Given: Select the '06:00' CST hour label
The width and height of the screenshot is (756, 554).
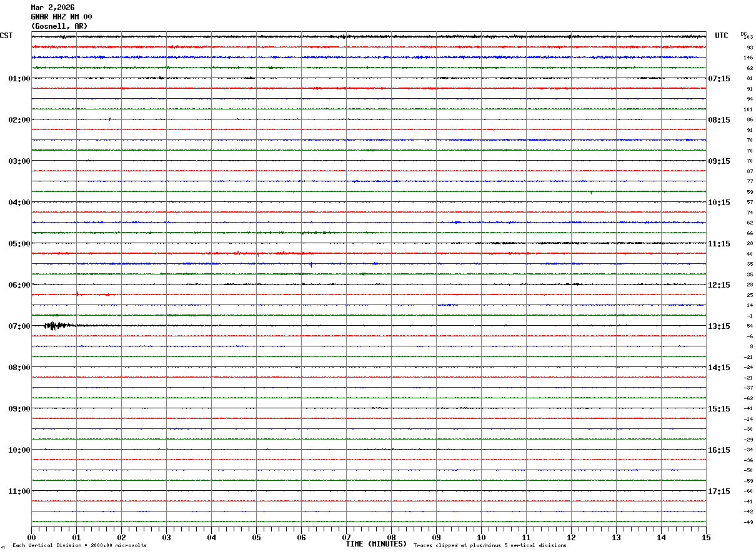Looking at the screenshot, I should (19, 285).
